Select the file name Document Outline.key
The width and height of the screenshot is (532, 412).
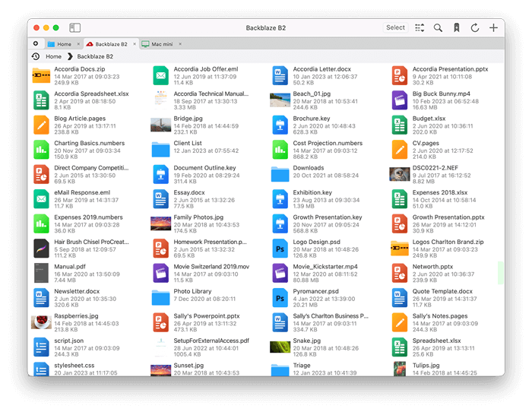coord(204,168)
